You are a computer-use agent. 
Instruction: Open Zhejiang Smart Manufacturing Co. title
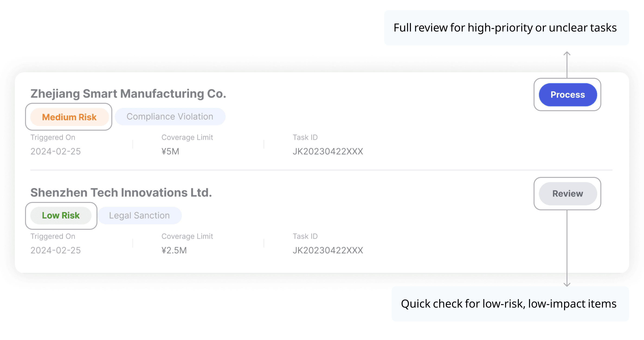coord(128,94)
